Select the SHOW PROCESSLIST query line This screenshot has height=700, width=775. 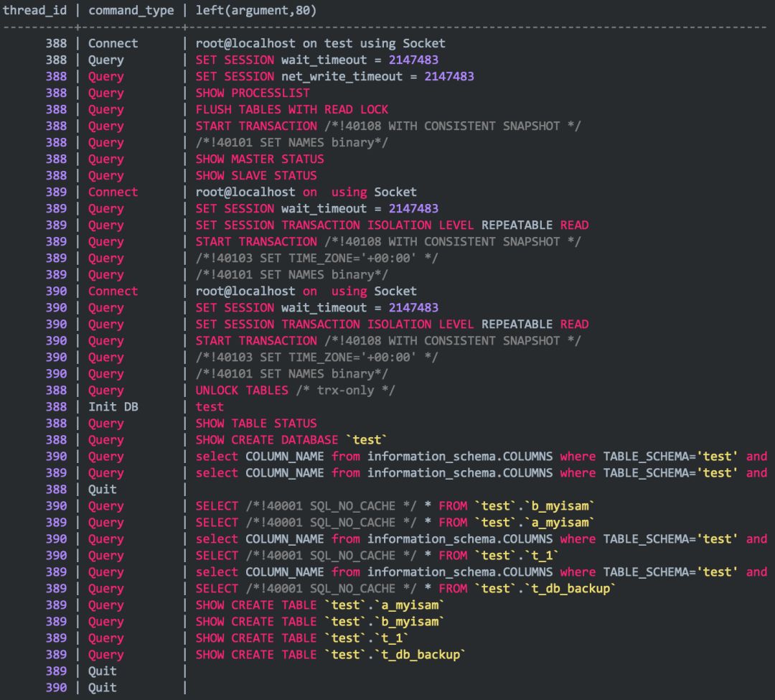pyautogui.click(x=253, y=93)
